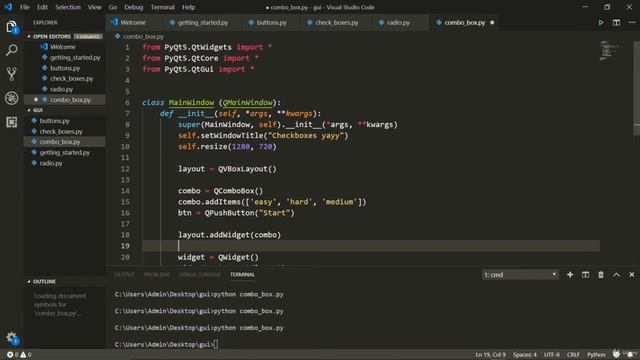Open the Edit menu
Viewport: 640px width, 360px height.
click(x=42, y=7)
